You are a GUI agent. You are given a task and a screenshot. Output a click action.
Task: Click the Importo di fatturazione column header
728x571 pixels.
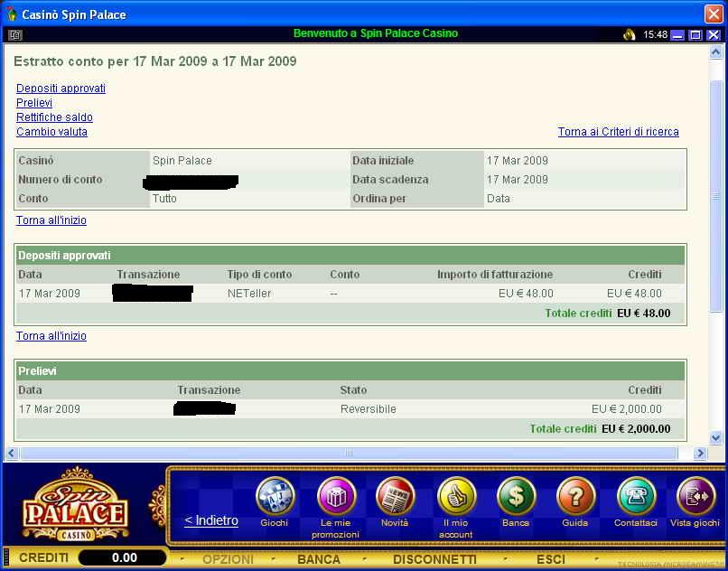tap(495, 274)
